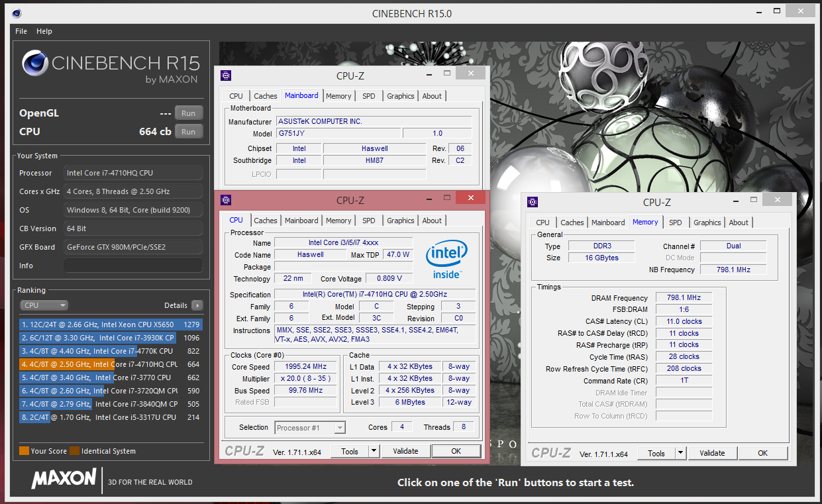Open the Help menu
Image resolution: width=822 pixels, height=504 pixels.
[x=44, y=31]
